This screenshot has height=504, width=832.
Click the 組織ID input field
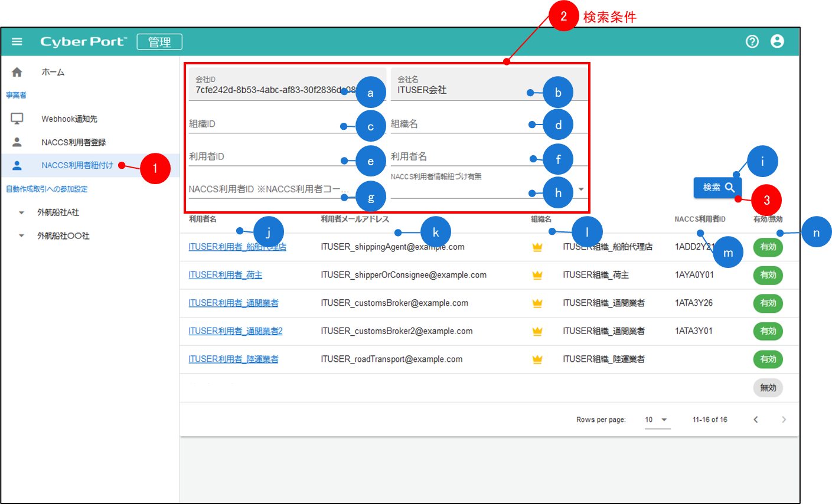click(266, 124)
